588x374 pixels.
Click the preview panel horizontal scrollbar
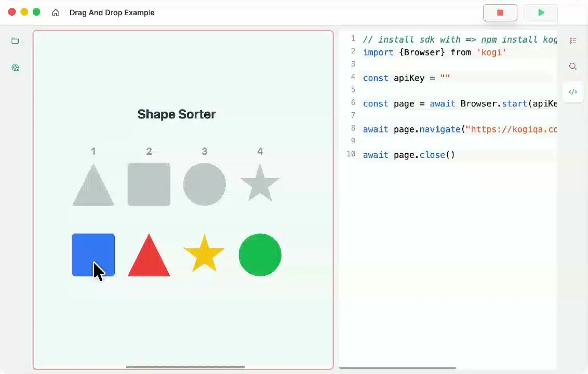pos(185,367)
